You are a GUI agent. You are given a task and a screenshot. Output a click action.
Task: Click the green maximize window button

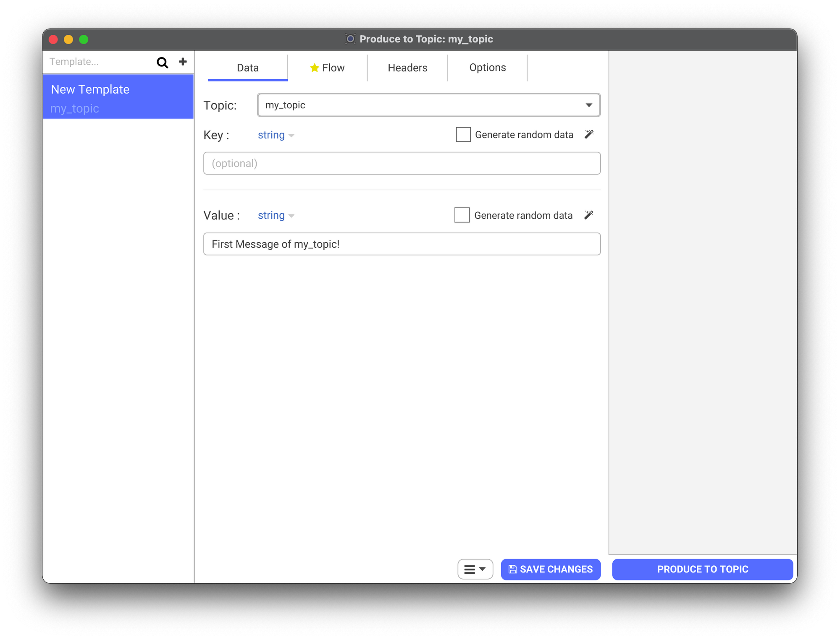point(84,39)
